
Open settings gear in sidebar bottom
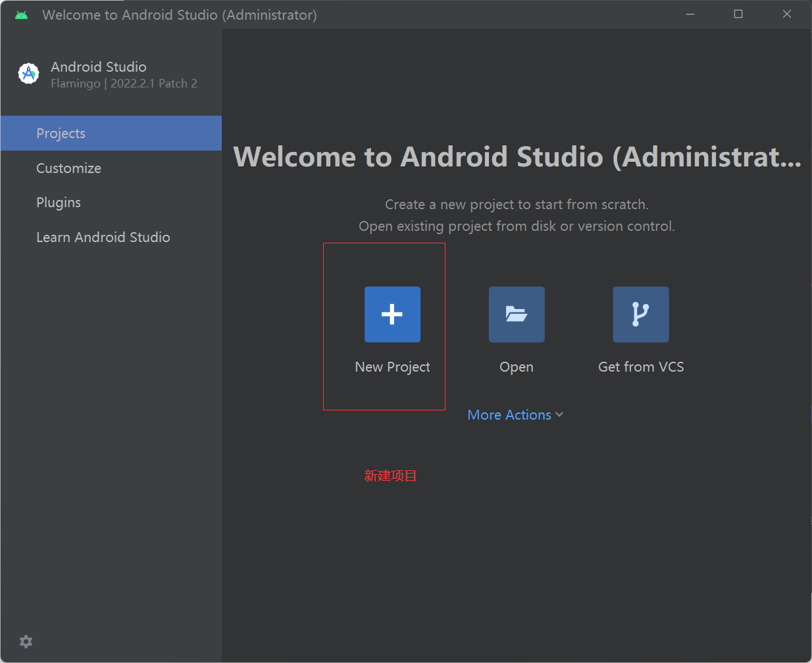coord(26,641)
